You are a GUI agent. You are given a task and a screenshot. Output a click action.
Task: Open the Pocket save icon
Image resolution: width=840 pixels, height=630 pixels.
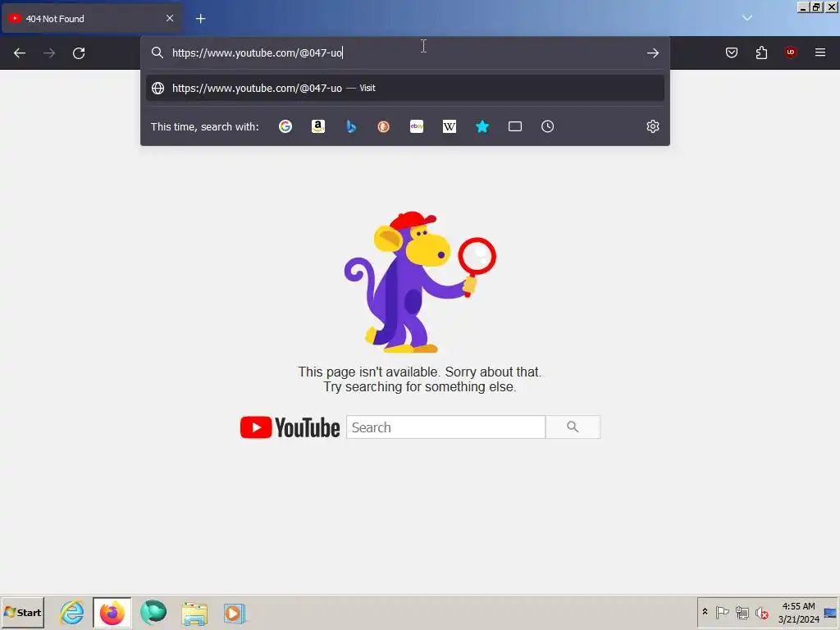tap(732, 52)
